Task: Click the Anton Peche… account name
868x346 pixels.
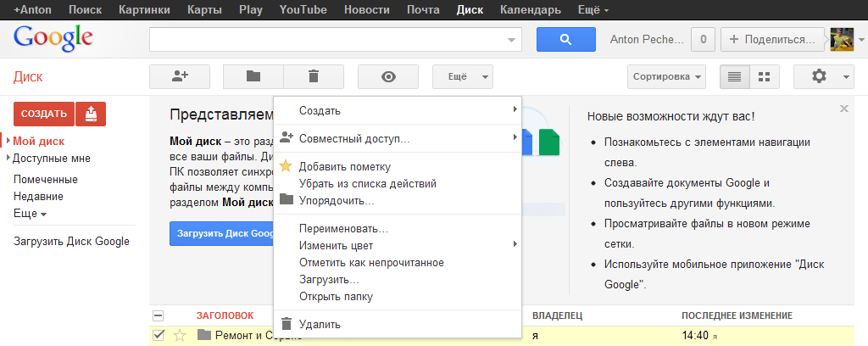Action: (647, 39)
